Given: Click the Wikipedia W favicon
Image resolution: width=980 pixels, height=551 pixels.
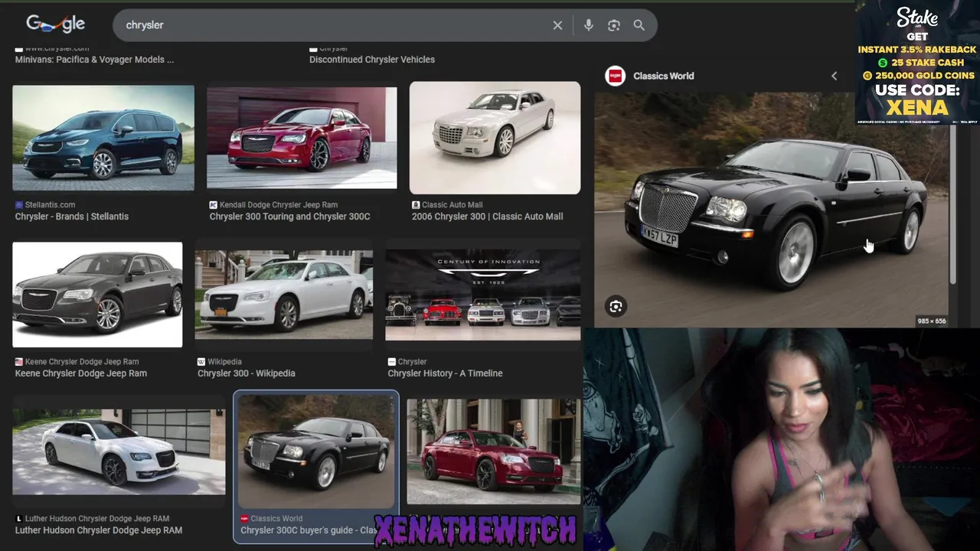Looking at the screenshot, I should pos(201,362).
